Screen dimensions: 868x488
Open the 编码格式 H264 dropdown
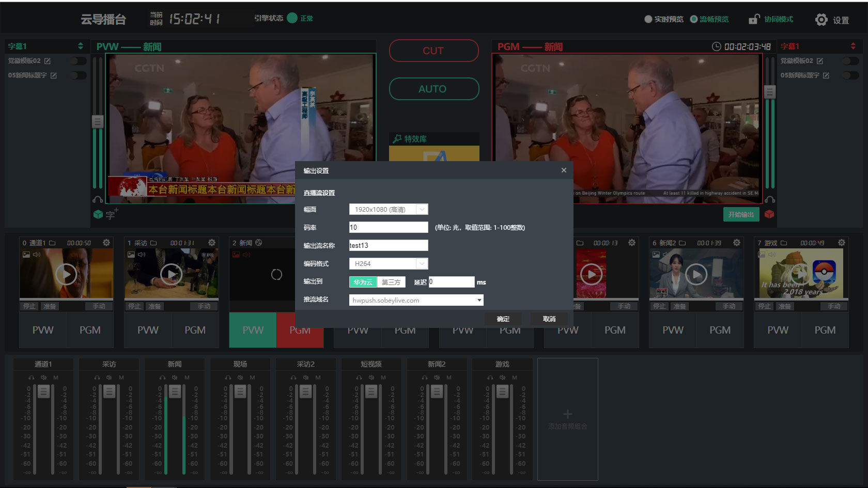point(389,263)
